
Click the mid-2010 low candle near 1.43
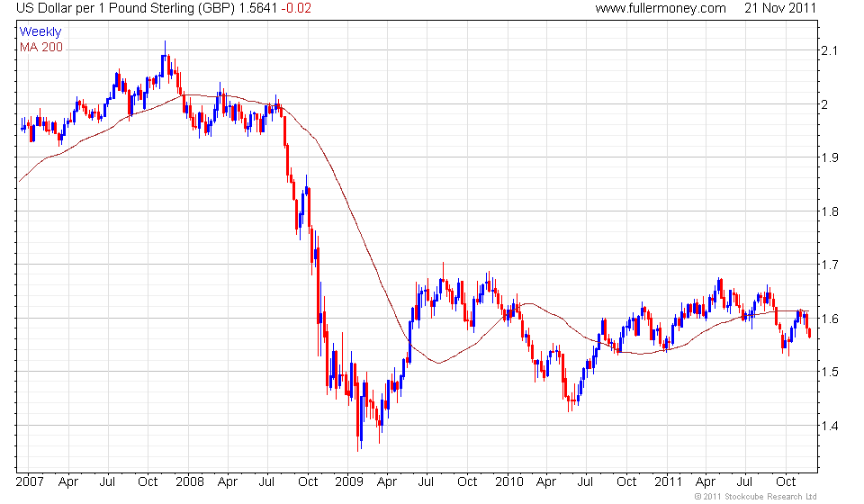tap(570, 403)
